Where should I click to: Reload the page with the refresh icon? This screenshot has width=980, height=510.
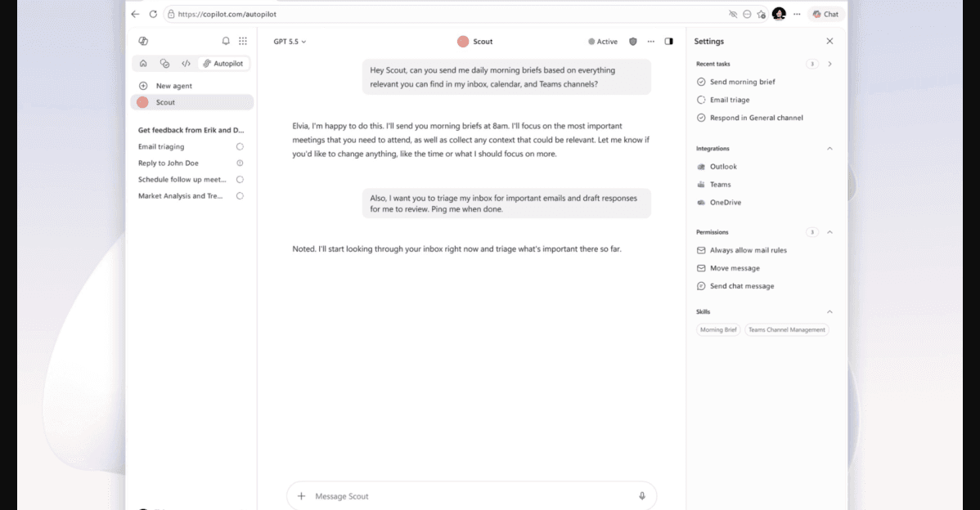153,14
